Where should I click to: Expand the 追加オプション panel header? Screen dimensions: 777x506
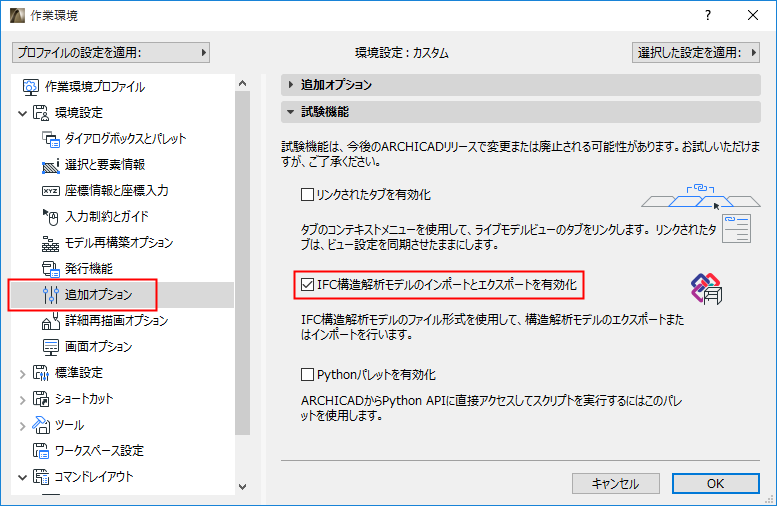tap(520, 85)
